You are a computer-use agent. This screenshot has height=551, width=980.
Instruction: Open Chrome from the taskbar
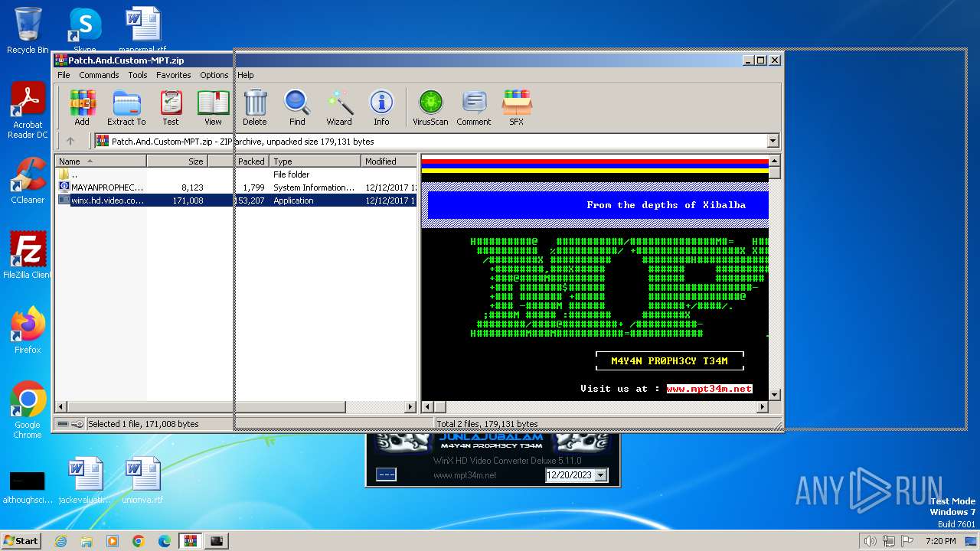click(x=139, y=541)
